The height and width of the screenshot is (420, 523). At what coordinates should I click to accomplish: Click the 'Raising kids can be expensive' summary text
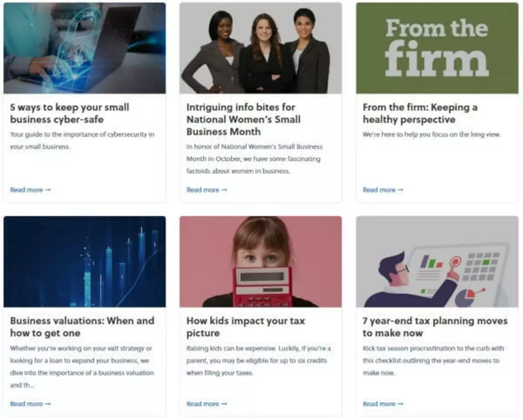(258, 361)
